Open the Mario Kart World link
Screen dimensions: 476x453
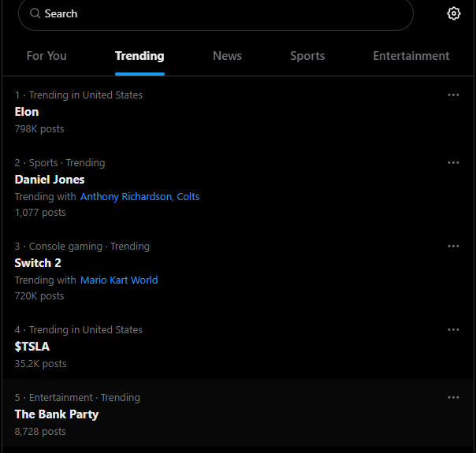pos(119,280)
